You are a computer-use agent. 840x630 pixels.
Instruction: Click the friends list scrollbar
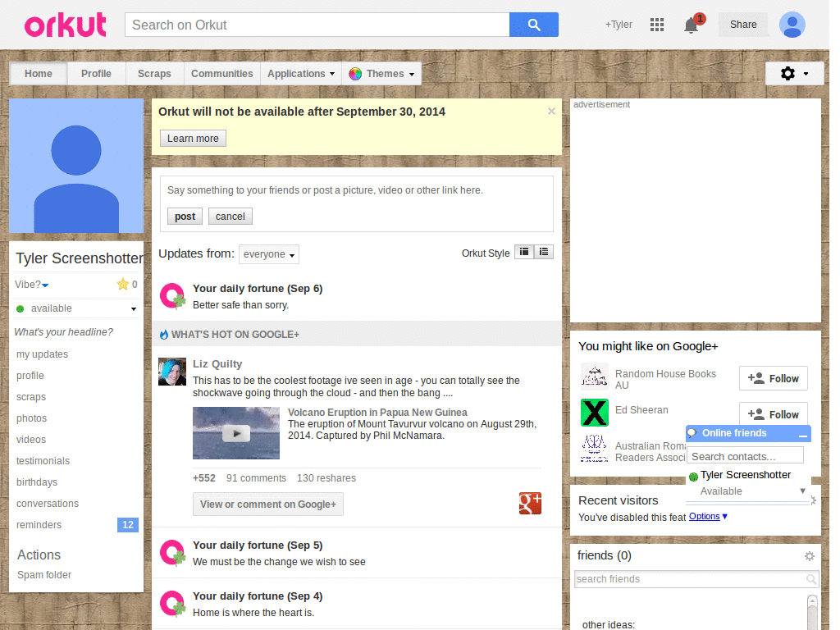pos(813,612)
